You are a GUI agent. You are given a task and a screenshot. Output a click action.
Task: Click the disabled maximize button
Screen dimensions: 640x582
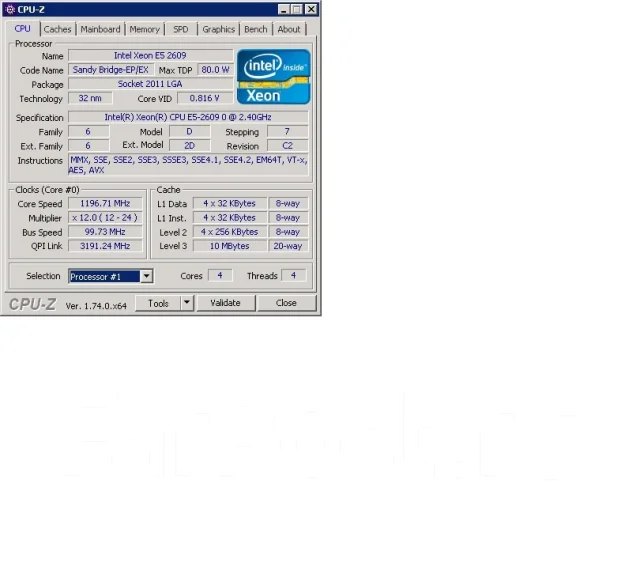297,9
